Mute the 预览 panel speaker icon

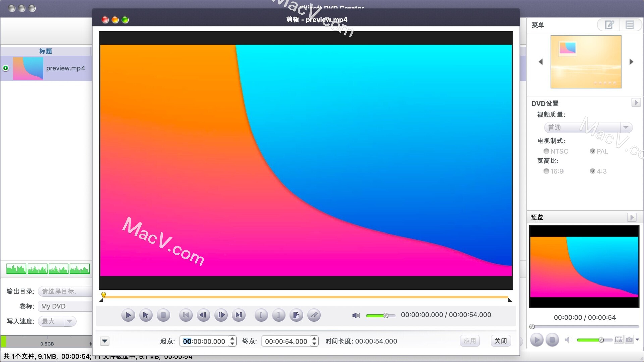click(569, 340)
